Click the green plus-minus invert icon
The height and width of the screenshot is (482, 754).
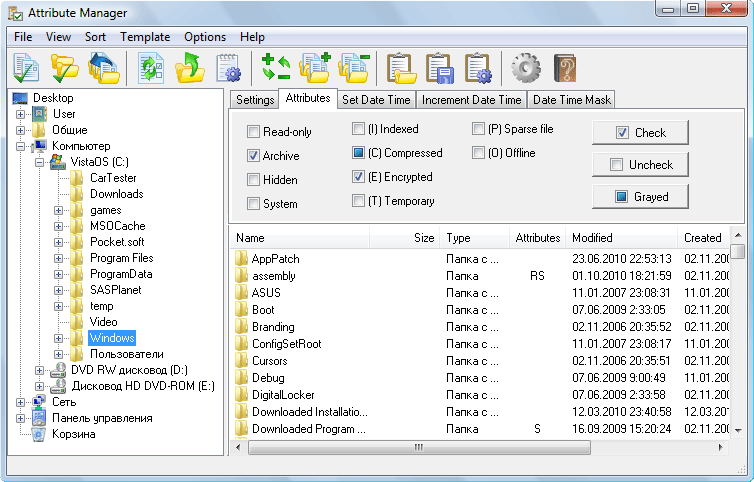(x=275, y=68)
